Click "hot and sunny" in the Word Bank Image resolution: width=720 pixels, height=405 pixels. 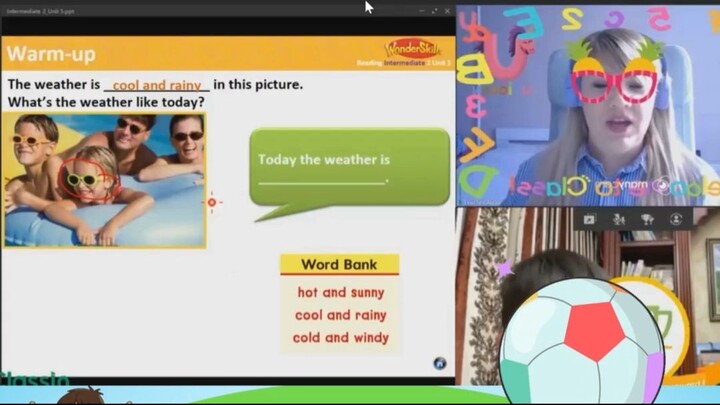click(341, 292)
